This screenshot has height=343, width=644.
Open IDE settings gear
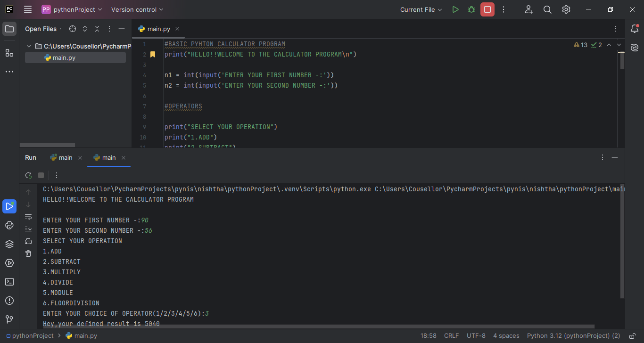coord(566,9)
